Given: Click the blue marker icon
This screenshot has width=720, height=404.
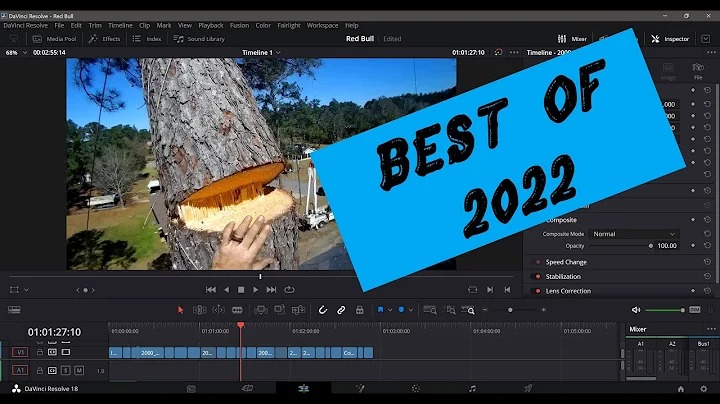Looking at the screenshot, I should (x=401, y=310).
